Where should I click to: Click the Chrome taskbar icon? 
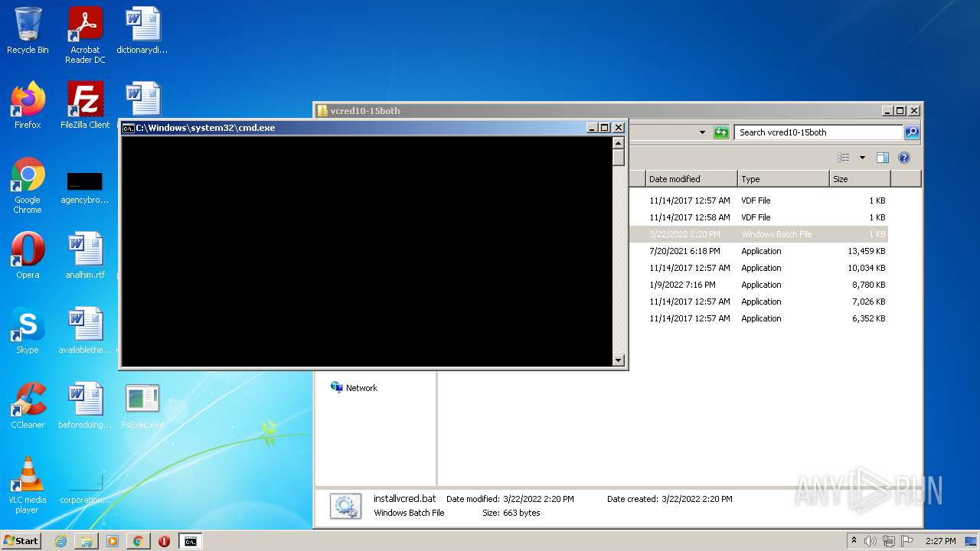(138, 541)
